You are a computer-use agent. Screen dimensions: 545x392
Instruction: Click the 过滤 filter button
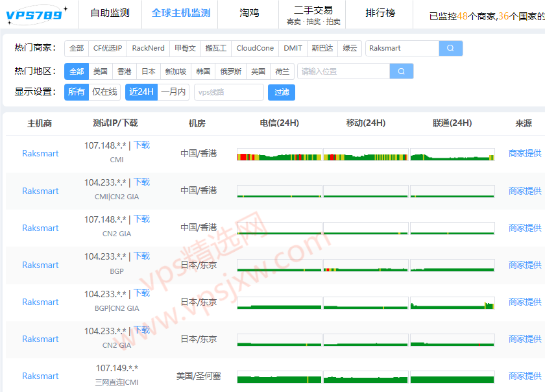click(282, 92)
